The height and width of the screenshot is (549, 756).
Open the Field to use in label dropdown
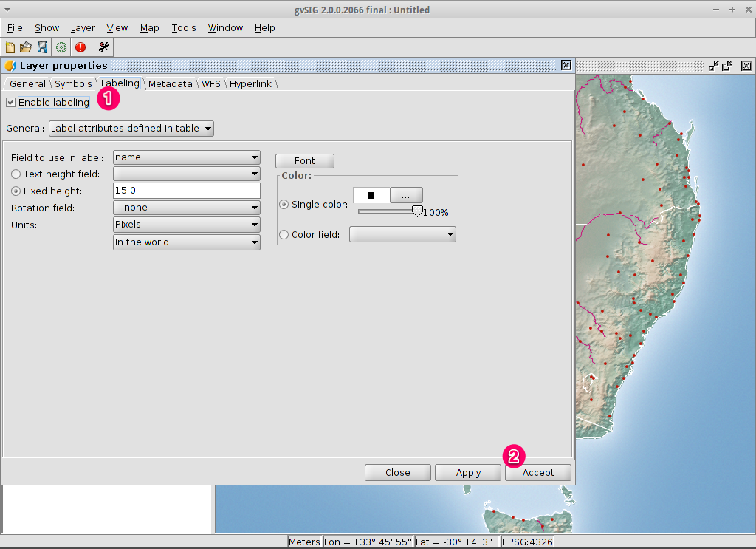click(187, 157)
